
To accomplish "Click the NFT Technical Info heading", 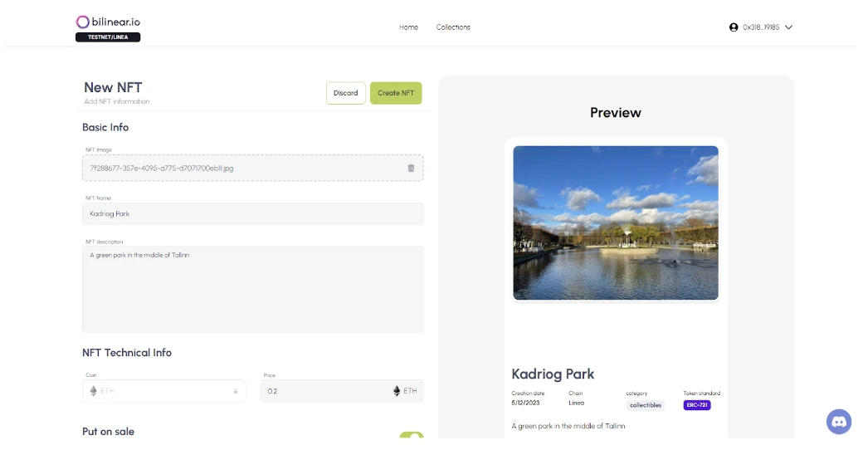I will [127, 353].
